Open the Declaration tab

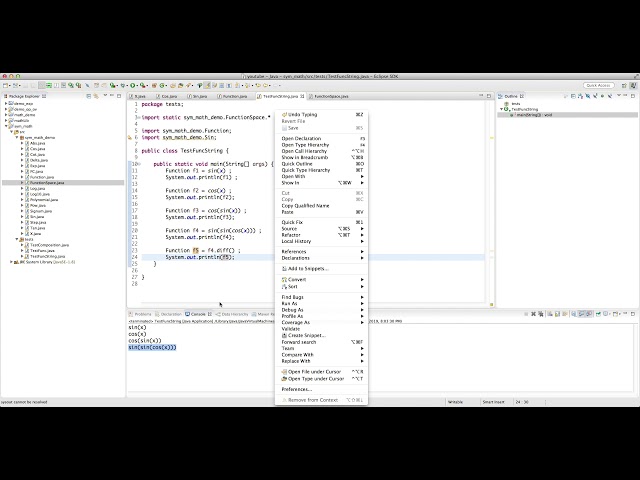click(168, 314)
